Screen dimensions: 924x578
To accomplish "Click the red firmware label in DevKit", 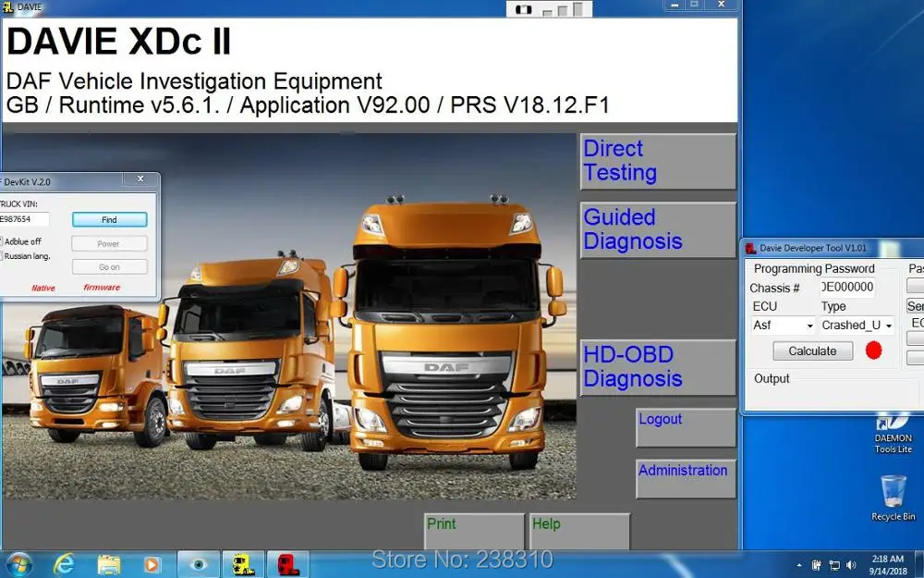I will [102, 288].
